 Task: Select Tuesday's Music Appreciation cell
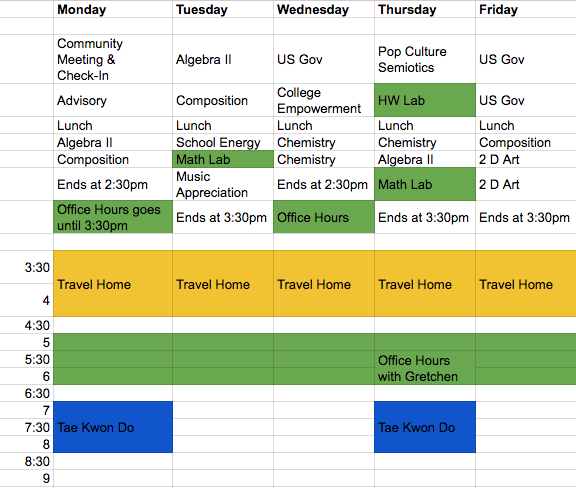[223, 184]
